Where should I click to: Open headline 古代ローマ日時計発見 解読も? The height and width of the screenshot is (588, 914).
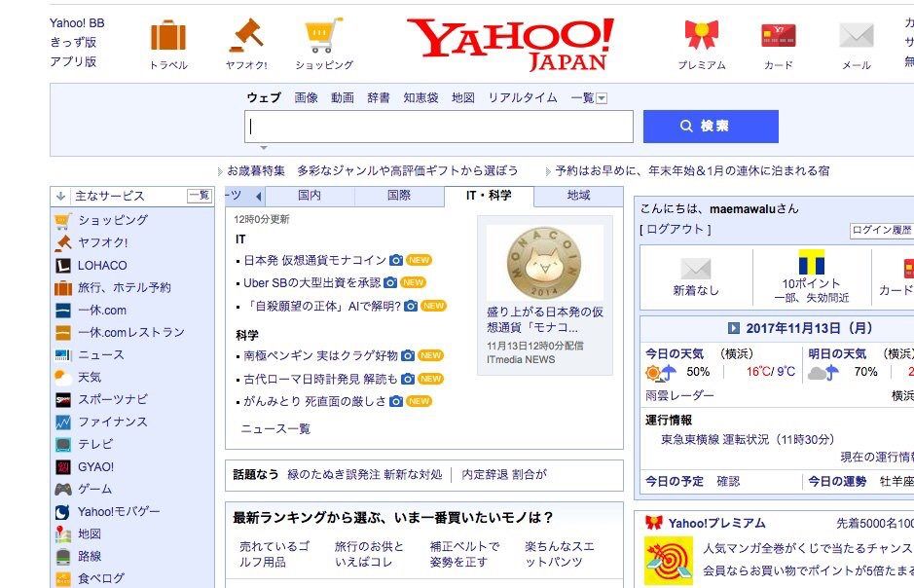pos(320,380)
